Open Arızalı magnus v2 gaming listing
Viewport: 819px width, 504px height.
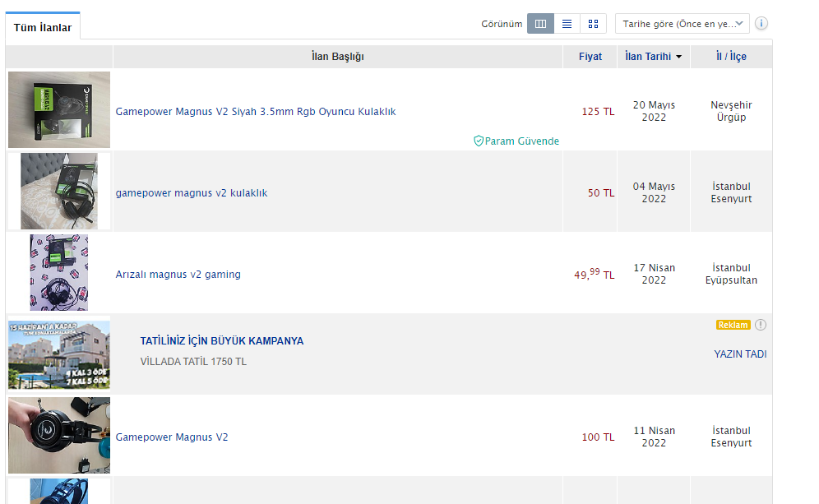pos(178,275)
